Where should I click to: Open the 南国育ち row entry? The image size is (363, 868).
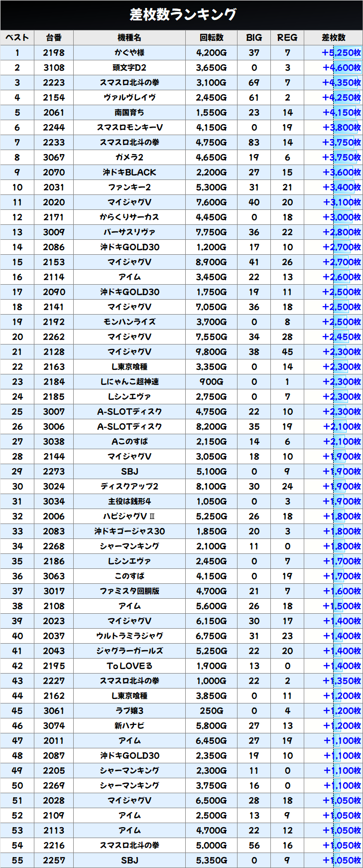coord(129,113)
